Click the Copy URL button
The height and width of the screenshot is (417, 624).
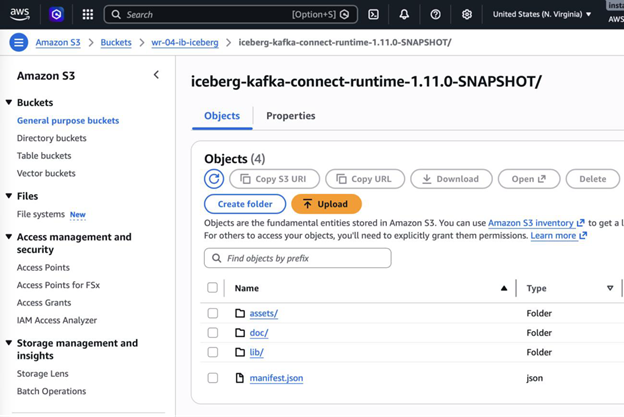[365, 179]
